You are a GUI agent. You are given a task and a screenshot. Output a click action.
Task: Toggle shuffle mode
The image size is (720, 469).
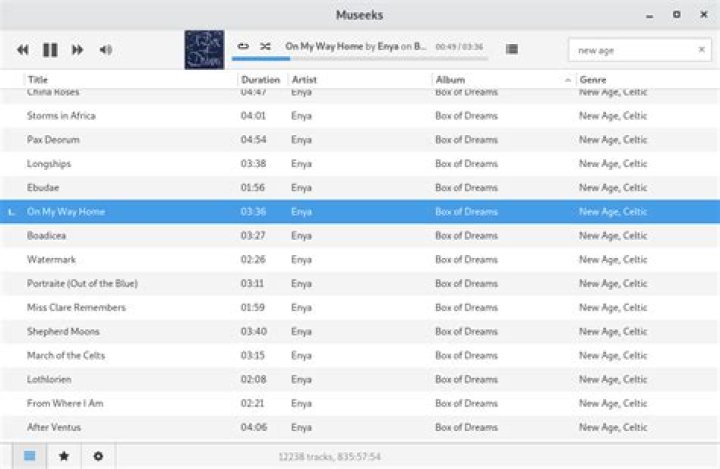[265, 46]
